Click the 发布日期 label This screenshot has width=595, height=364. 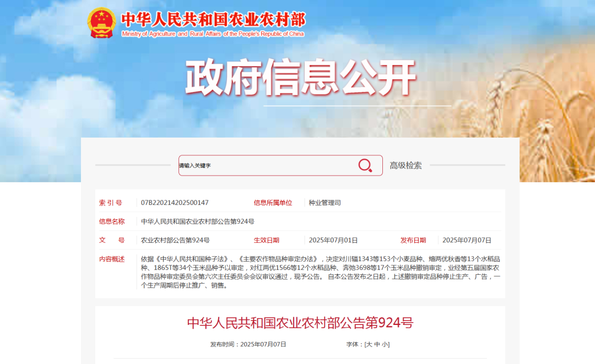(413, 240)
